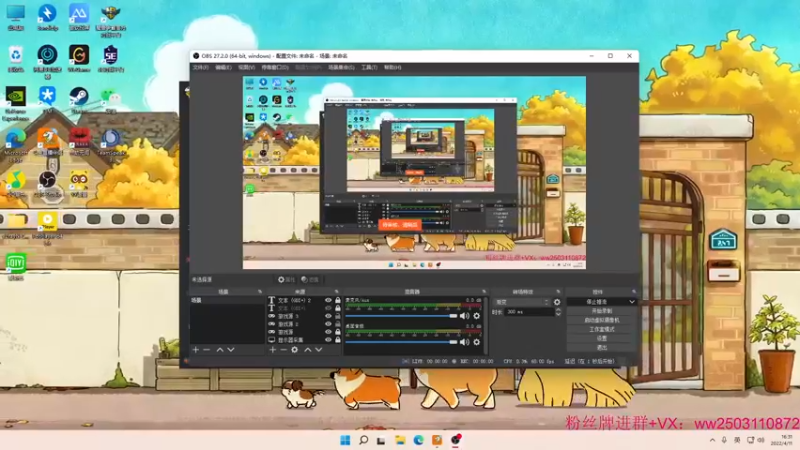
Task: Click the 开始录制 button
Action: (x=602, y=311)
